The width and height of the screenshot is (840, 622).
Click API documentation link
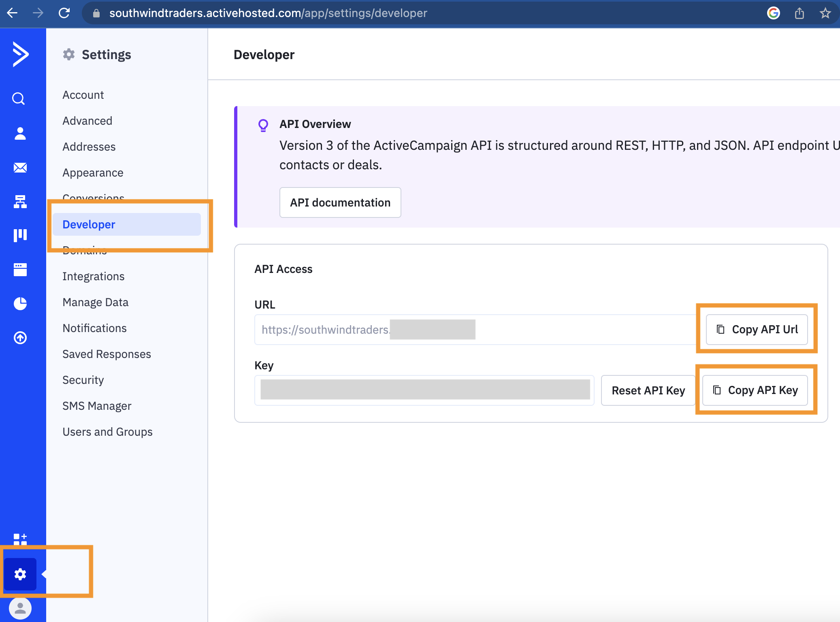[x=340, y=201]
